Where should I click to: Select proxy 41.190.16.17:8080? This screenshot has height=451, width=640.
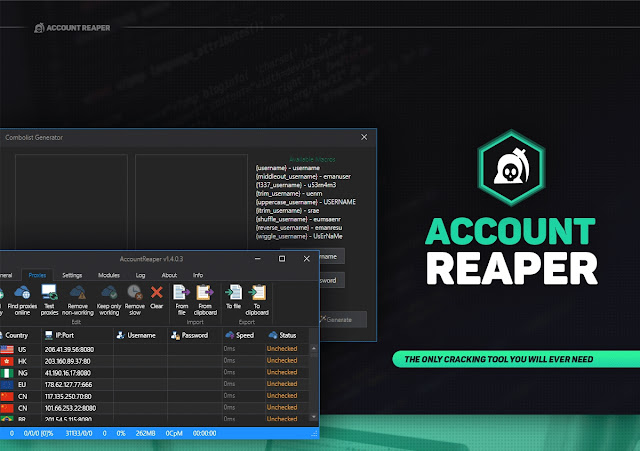(68, 373)
